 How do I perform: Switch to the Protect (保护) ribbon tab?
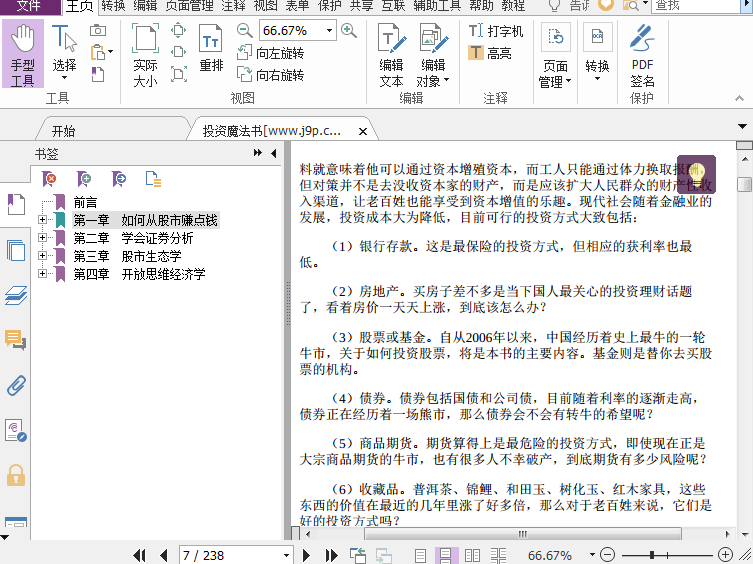click(x=329, y=6)
